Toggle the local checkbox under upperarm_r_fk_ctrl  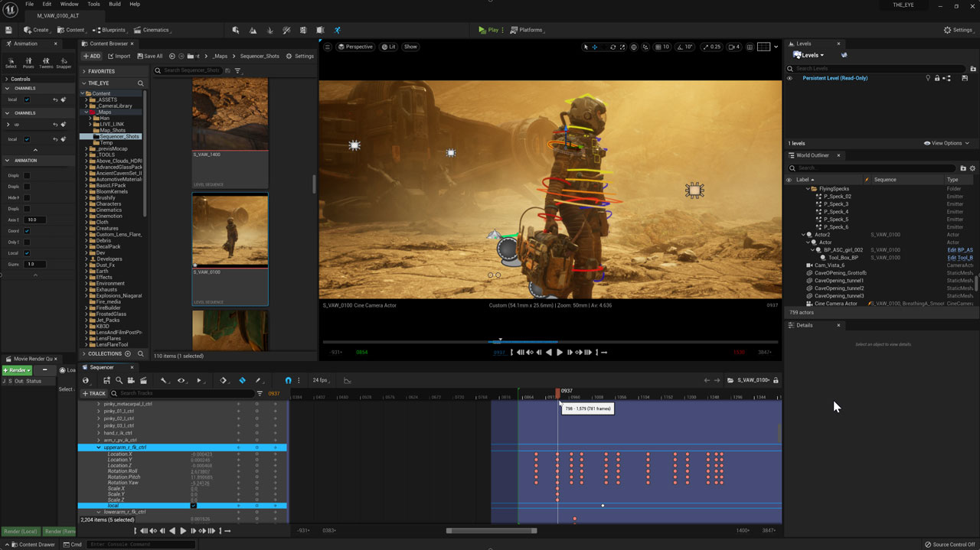point(193,506)
